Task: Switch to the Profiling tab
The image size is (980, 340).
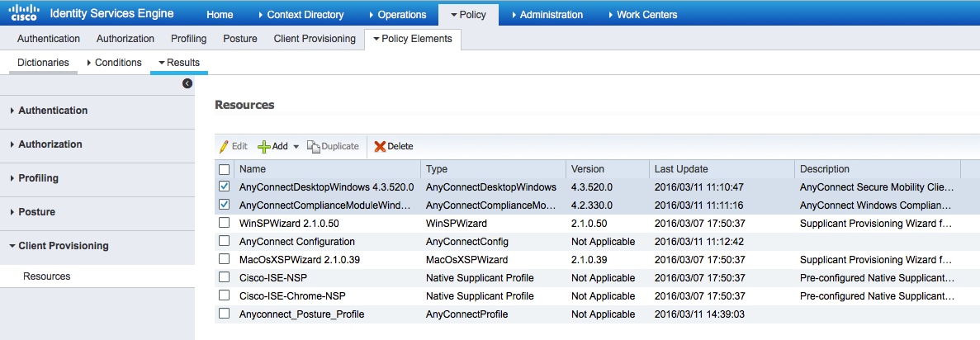Action: (189, 39)
